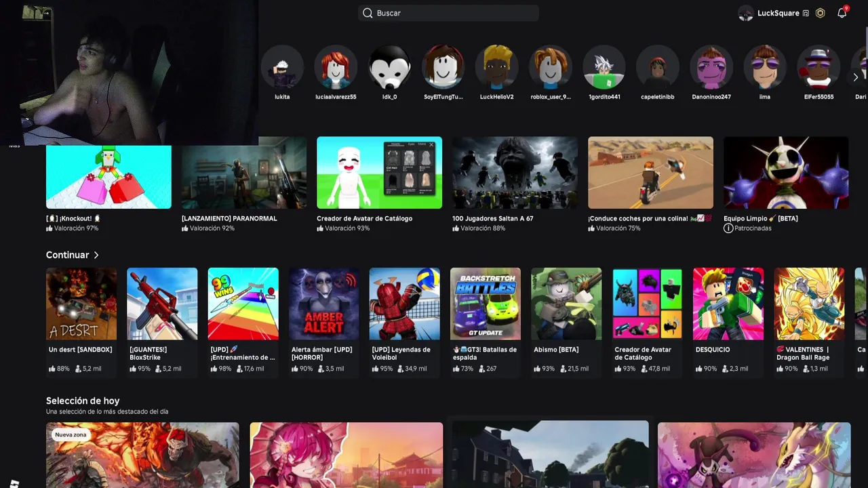The width and height of the screenshot is (868, 488).
Task: Click '100 Jugadores Saltan A 67' title
Action: pos(493,218)
